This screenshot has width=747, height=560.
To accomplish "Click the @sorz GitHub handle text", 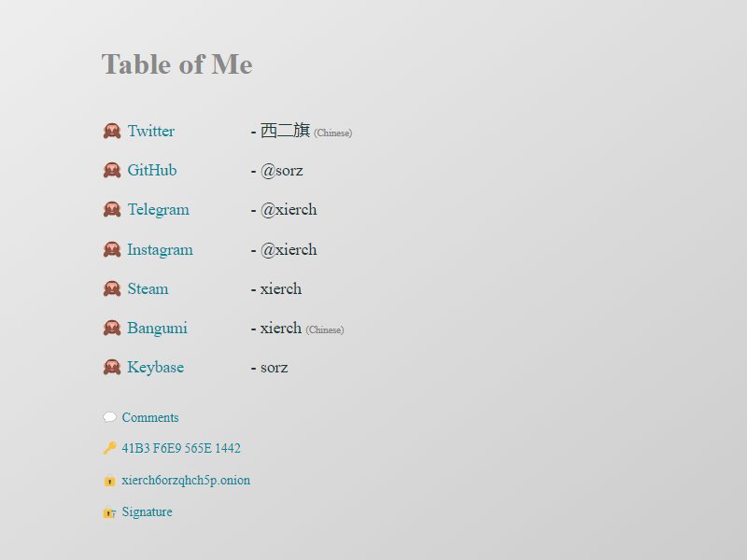I will tap(282, 171).
